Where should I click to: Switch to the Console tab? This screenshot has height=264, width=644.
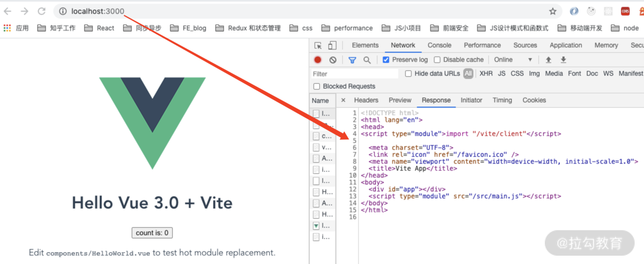[439, 45]
